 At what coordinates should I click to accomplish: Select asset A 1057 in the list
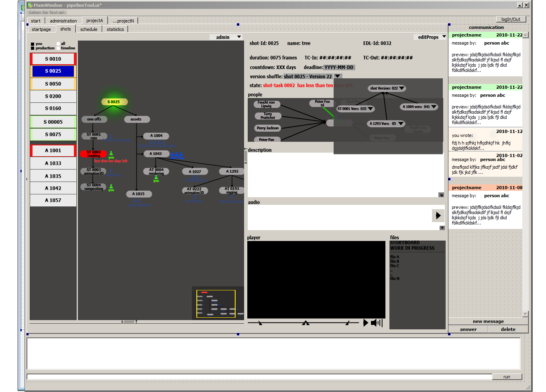coord(53,200)
